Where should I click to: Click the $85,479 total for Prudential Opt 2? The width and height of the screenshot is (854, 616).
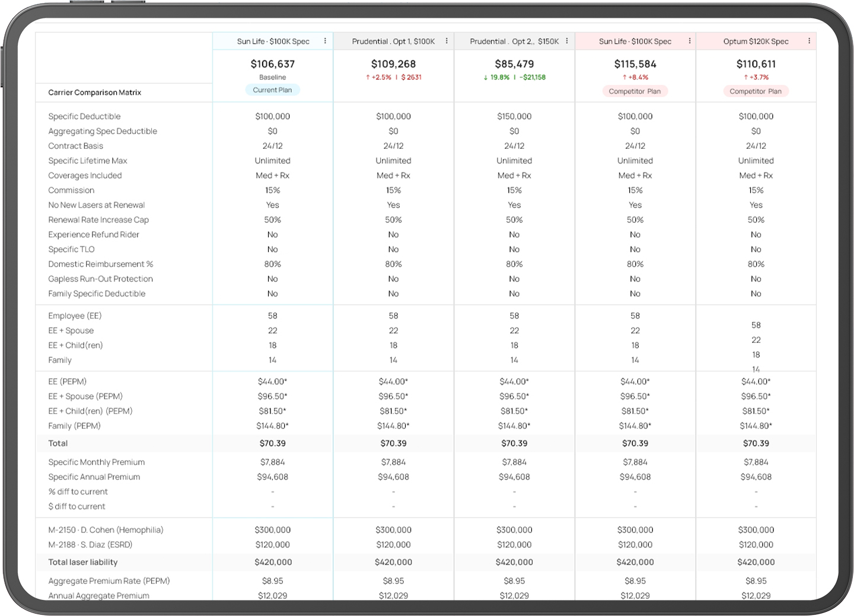pyautogui.click(x=514, y=64)
